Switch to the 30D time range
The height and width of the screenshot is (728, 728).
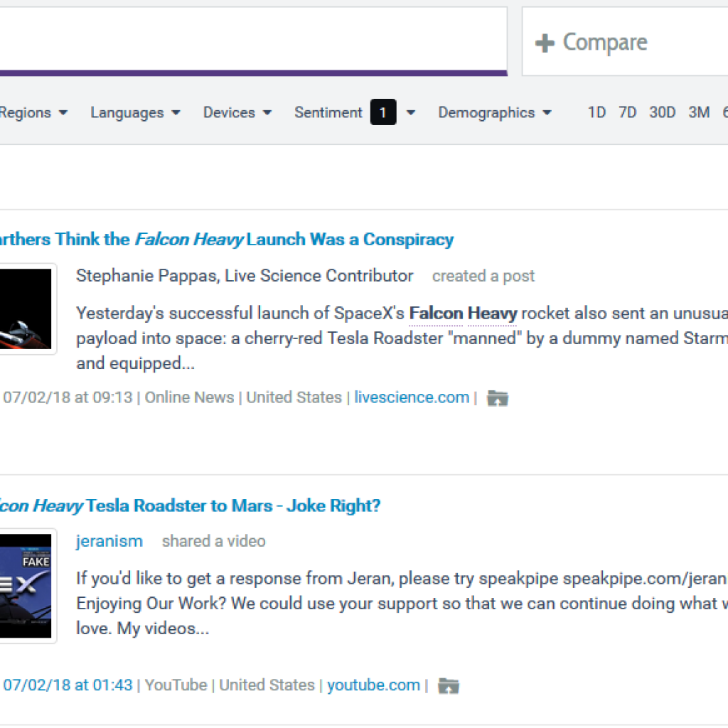pyautogui.click(x=662, y=112)
